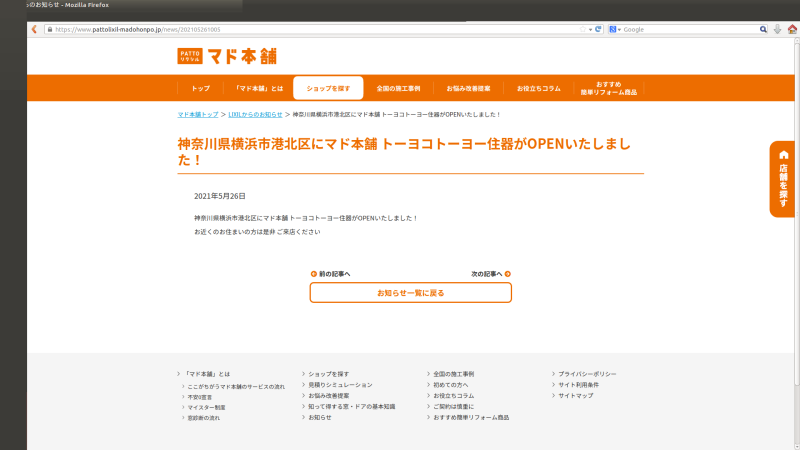
Task: Click footer link 「マド本舗」とは
Action: tap(207, 374)
